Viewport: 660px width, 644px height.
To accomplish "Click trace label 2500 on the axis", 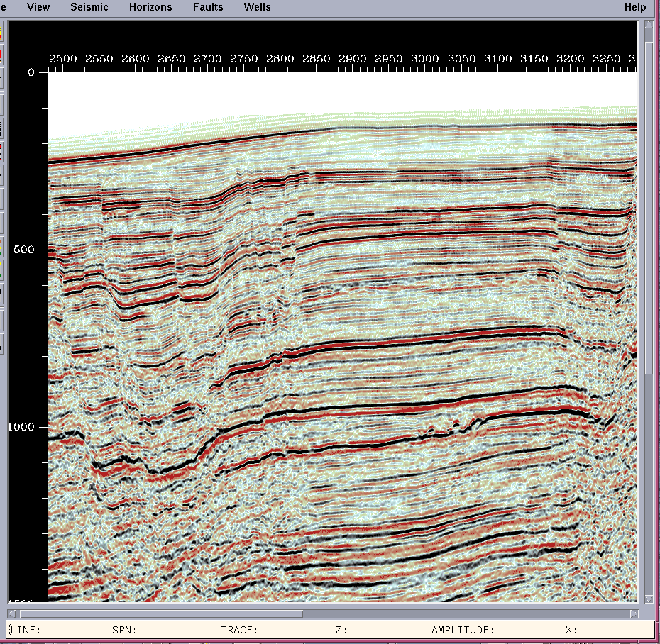I will coord(62,59).
